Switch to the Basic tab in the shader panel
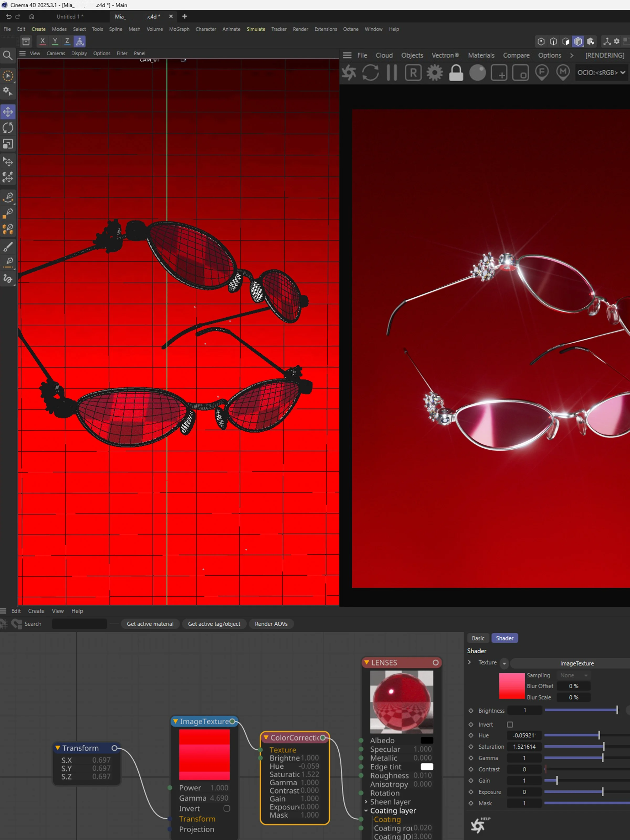 (478, 638)
